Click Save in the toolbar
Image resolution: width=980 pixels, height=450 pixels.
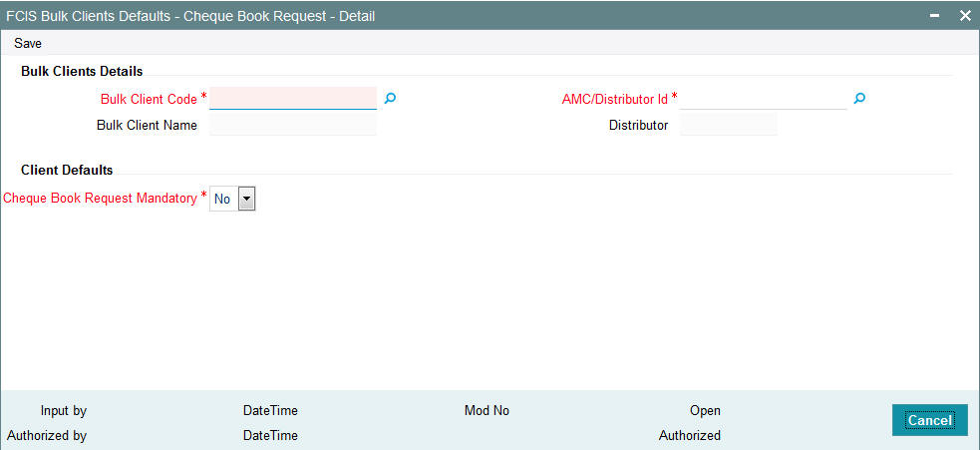click(x=28, y=44)
